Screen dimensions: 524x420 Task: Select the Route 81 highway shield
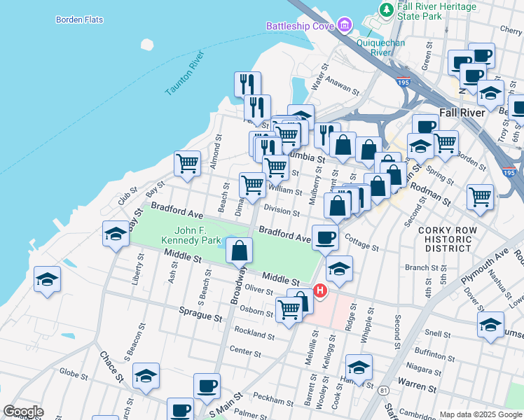(x=384, y=390)
